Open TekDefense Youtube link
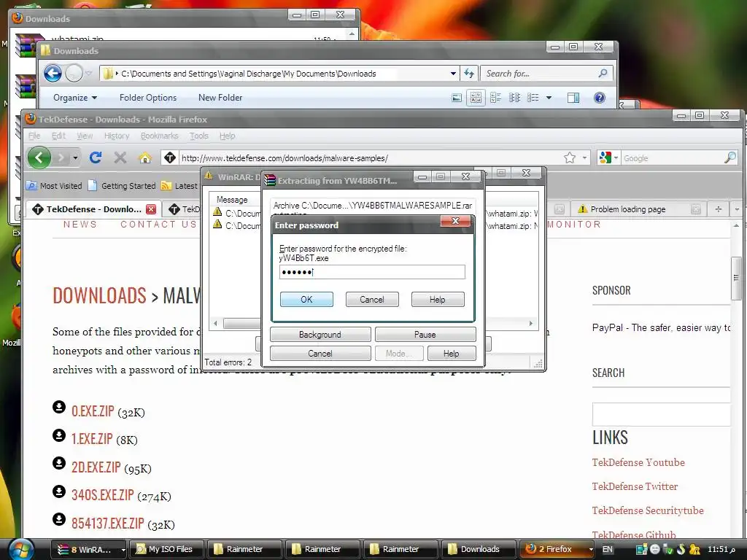747x560 pixels. 638,462
